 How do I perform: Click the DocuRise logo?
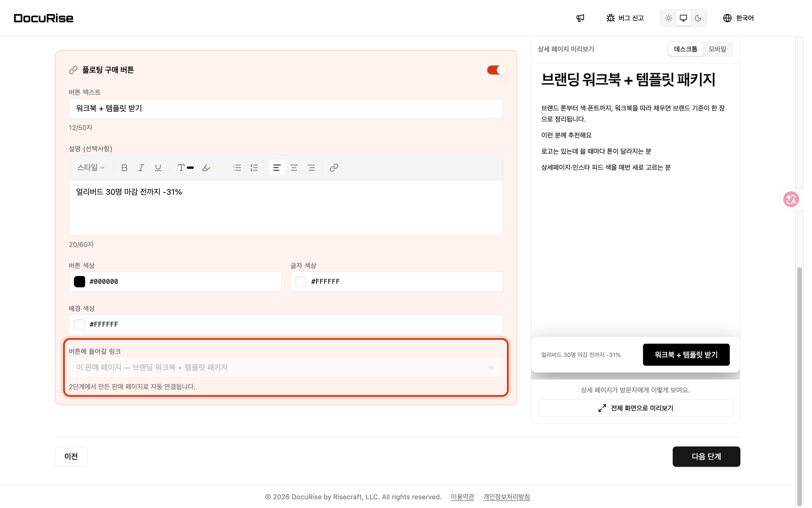[x=44, y=18]
